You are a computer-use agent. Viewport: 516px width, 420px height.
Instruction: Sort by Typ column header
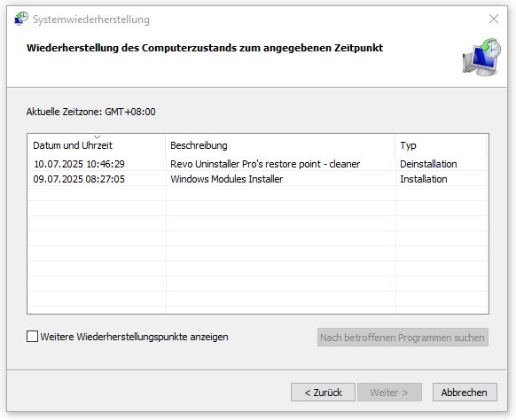(441, 145)
